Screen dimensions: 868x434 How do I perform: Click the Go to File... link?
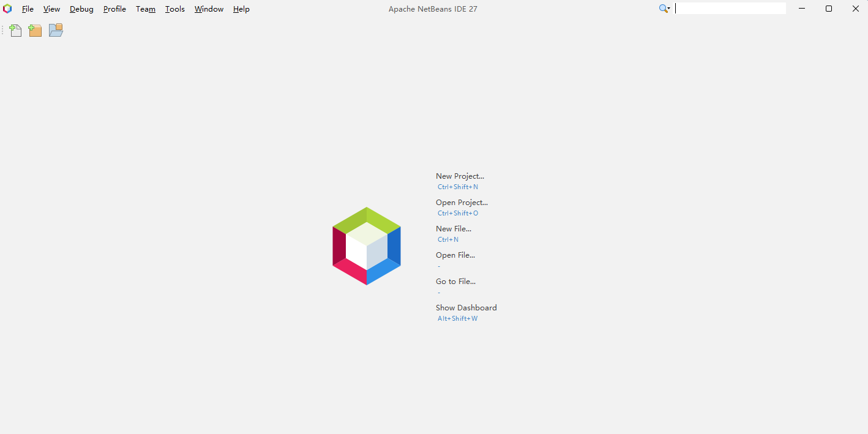(x=455, y=281)
